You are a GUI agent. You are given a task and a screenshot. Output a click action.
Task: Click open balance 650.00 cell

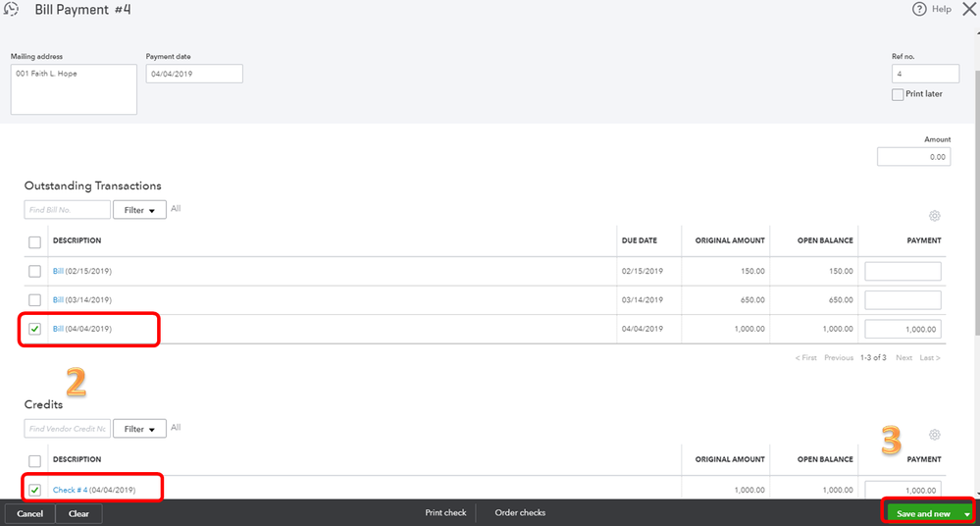point(841,299)
